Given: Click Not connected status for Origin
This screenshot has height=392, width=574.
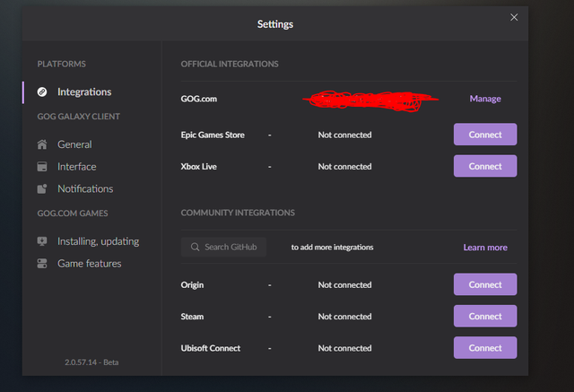Looking at the screenshot, I should tap(344, 284).
